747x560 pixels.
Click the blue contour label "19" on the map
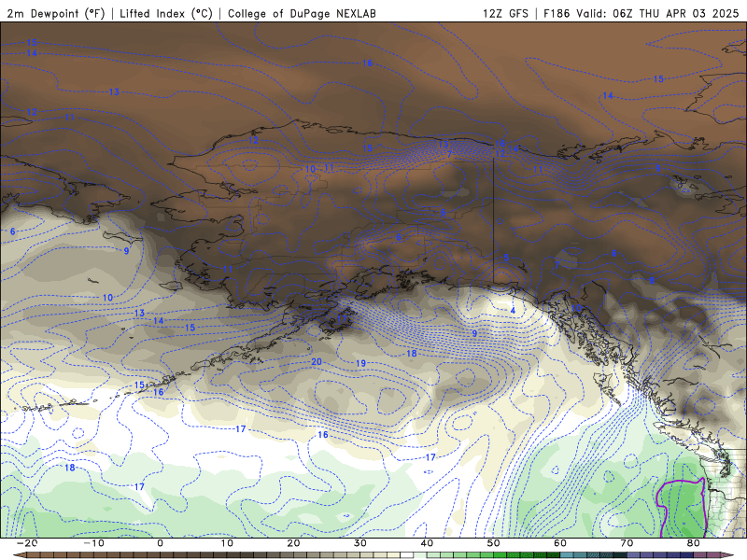[361, 363]
